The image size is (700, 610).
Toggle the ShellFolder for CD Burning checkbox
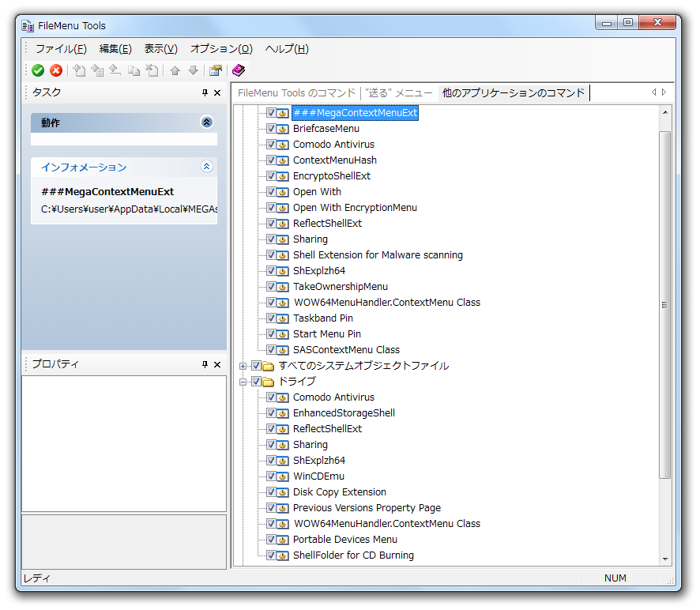[271, 555]
